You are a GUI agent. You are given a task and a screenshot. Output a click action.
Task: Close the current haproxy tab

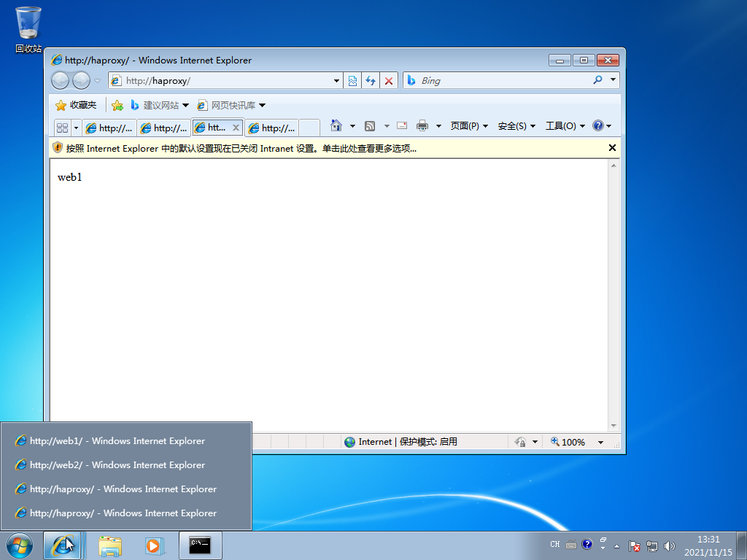tap(236, 128)
